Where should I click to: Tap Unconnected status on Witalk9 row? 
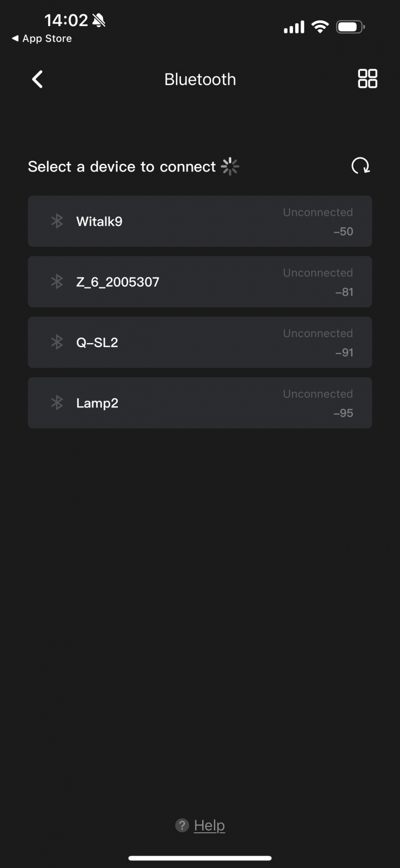318,212
